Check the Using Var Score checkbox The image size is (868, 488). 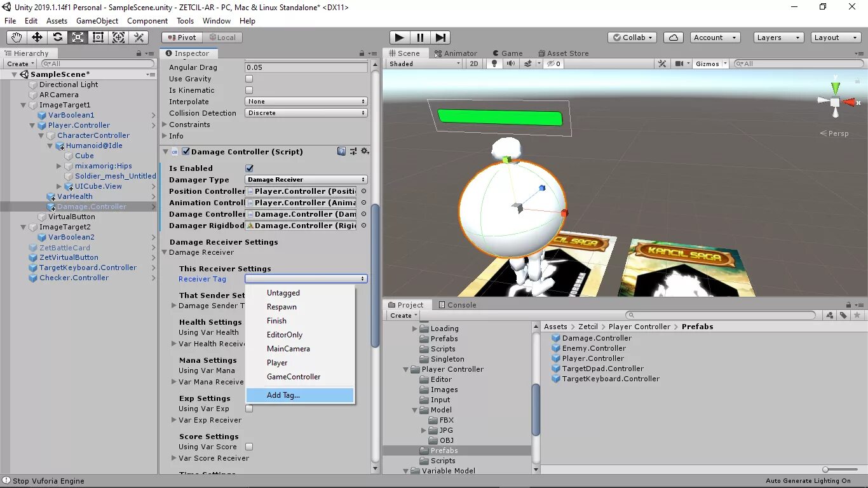(x=249, y=447)
